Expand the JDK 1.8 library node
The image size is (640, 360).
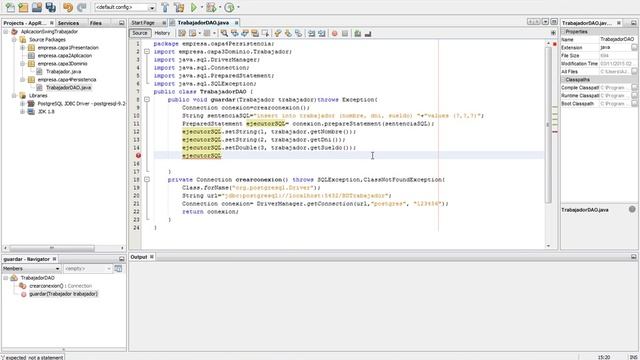(x=22, y=111)
